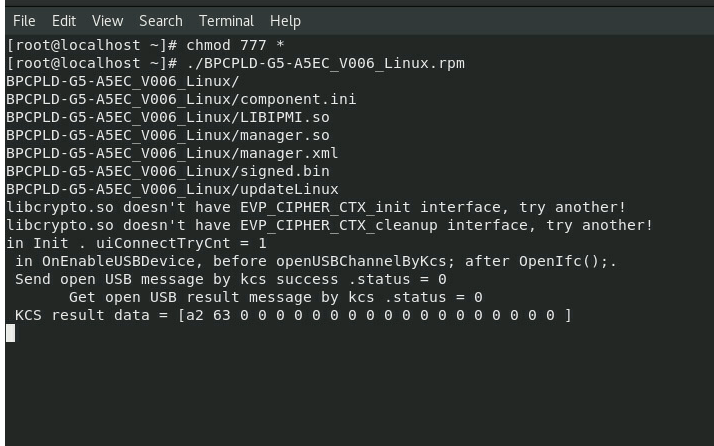Open the Edit menu
The width and height of the screenshot is (714, 446).
tap(64, 21)
